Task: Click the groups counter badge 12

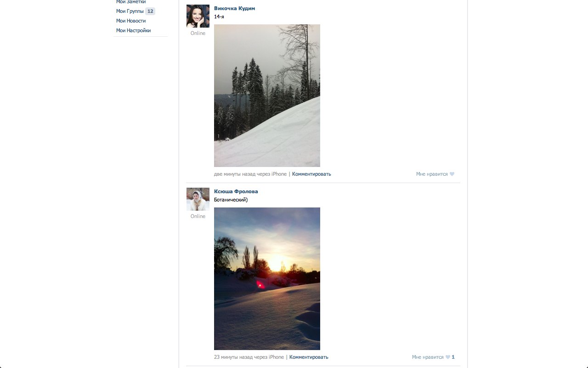Action: [150, 11]
